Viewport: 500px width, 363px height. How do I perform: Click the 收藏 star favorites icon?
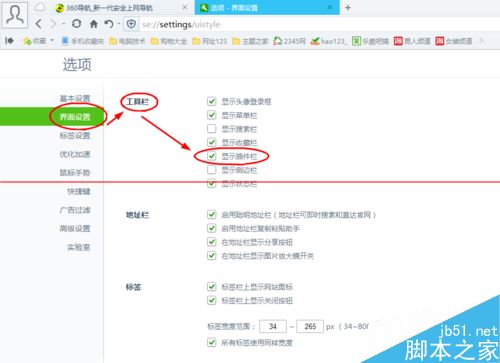click(x=27, y=41)
